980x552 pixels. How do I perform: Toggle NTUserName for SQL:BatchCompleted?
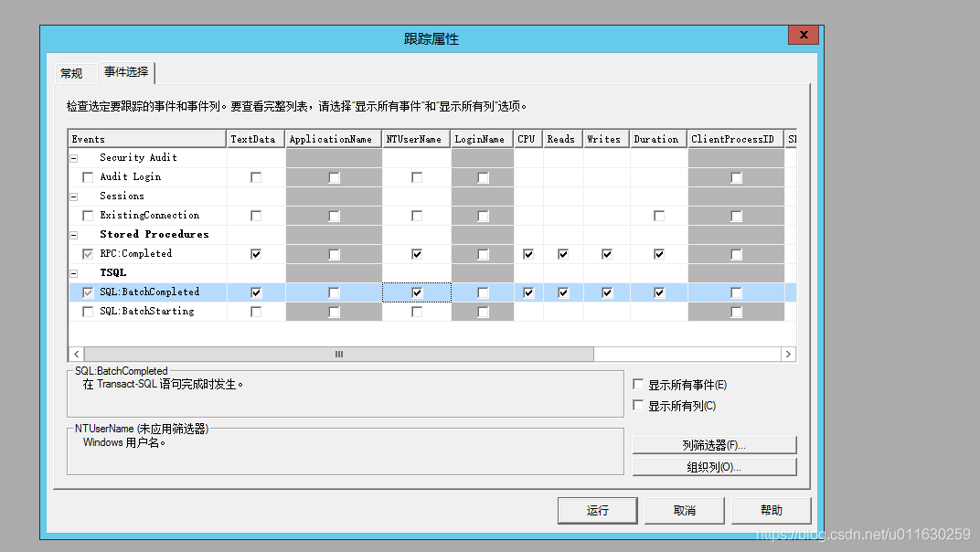click(417, 292)
